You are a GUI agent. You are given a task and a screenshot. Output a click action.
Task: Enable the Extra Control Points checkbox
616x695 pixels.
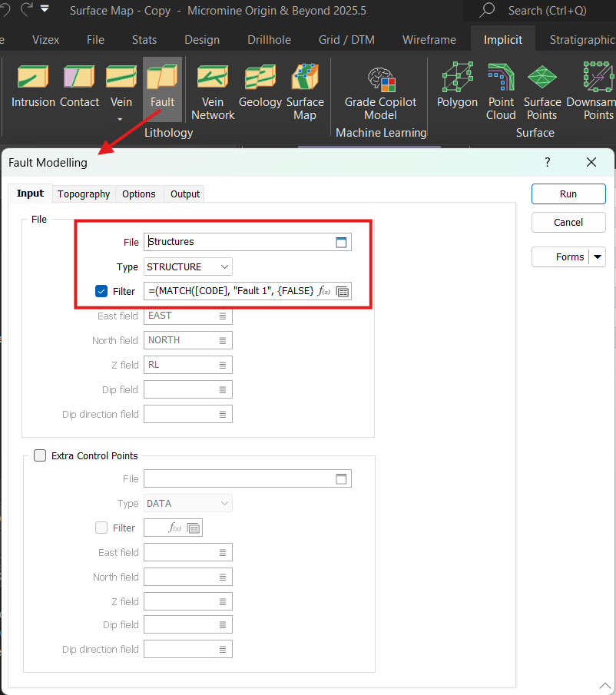pyautogui.click(x=40, y=455)
